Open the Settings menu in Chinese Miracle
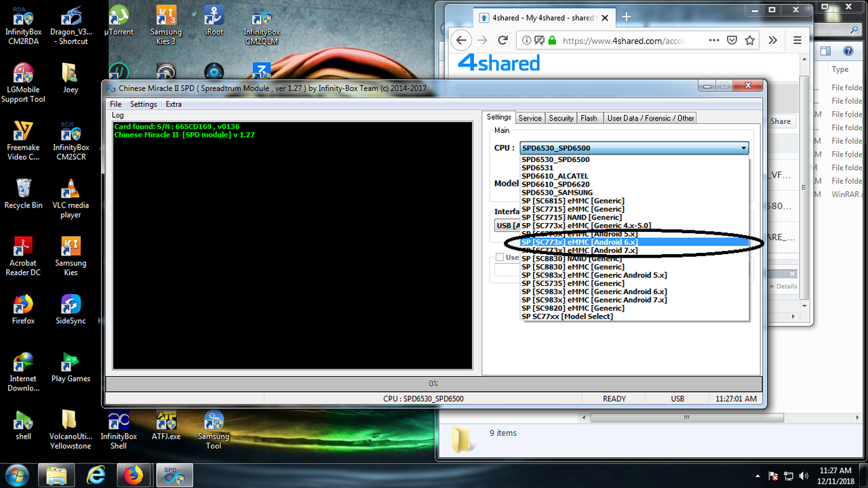Viewport: 868px width, 488px height. click(x=143, y=104)
